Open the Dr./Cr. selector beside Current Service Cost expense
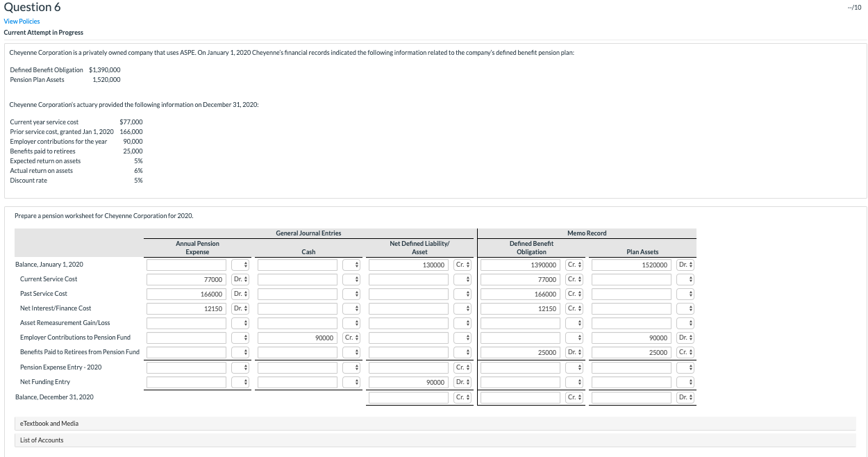Screen dimensions: 868x457 click(x=240, y=279)
